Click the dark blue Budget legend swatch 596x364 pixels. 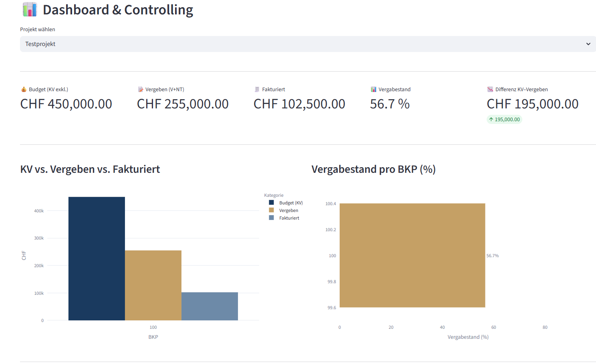click(272, 203)
